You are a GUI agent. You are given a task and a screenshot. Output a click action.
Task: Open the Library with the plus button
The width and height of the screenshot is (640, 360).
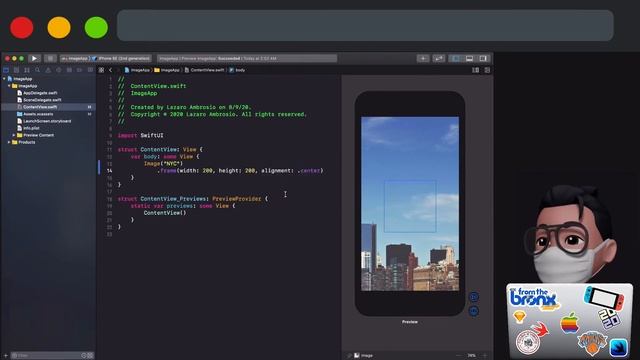pyautogui.click(x=423, y=58)
